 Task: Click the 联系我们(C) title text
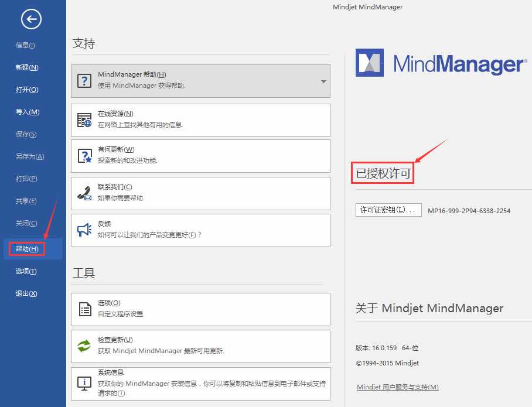click(x=115, y=187)
